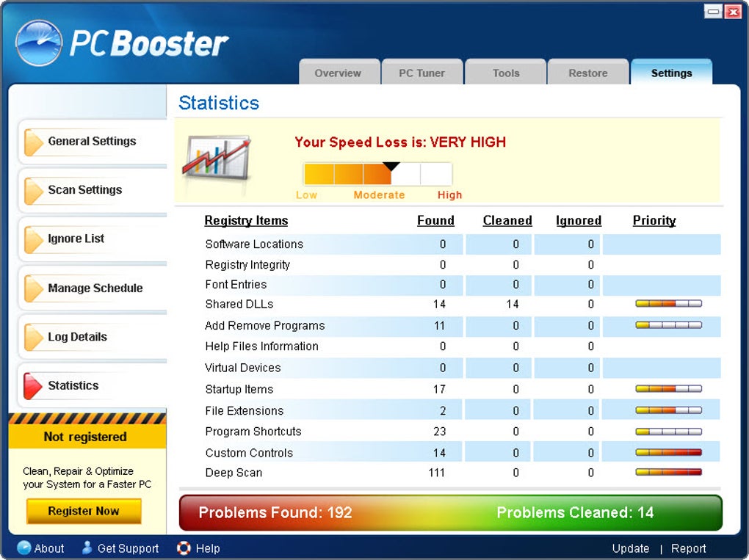Click the Custom Controls row label
This screenshot has height=560, width=749.
coord(249,453)
